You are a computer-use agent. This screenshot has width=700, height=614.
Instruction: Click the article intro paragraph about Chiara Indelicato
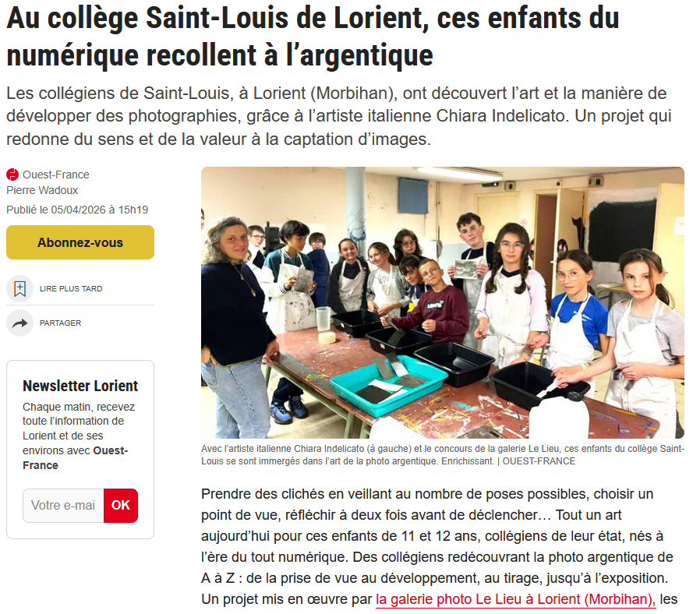point(339,116)
